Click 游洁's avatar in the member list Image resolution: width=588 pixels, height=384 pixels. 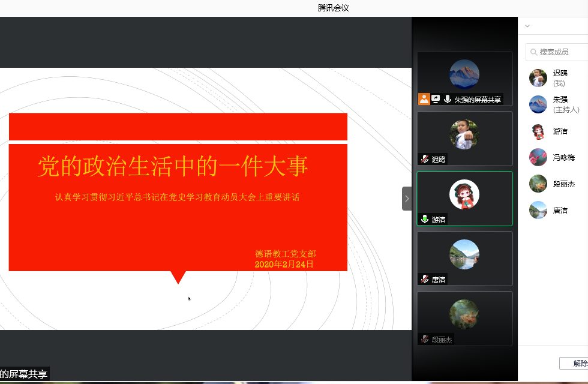(538, 131)
